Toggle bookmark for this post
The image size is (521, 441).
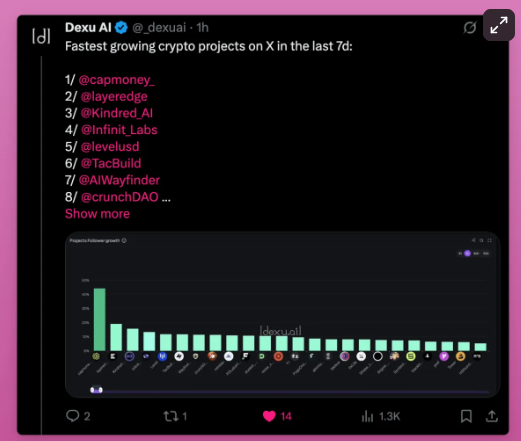pos(466,416)
